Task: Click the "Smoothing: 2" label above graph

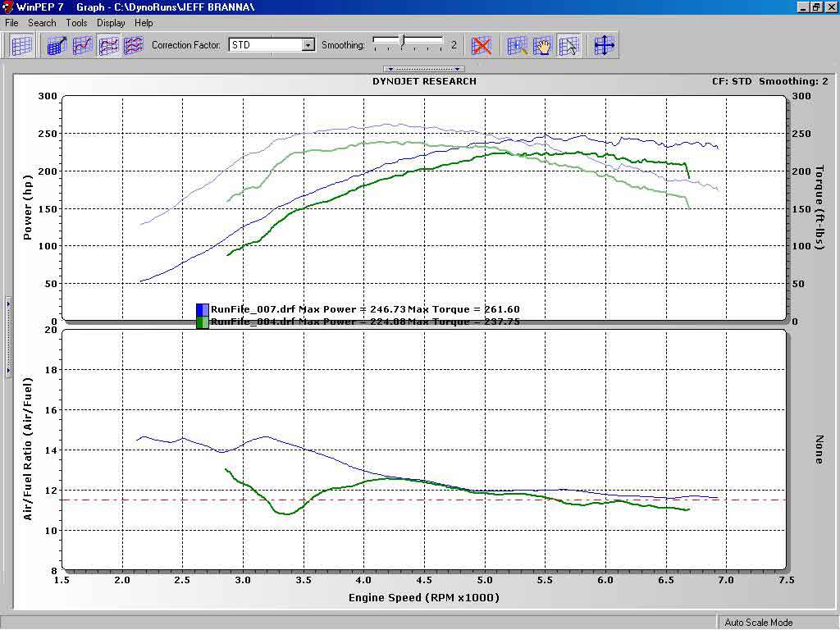Action: click(x=793, y=81)
